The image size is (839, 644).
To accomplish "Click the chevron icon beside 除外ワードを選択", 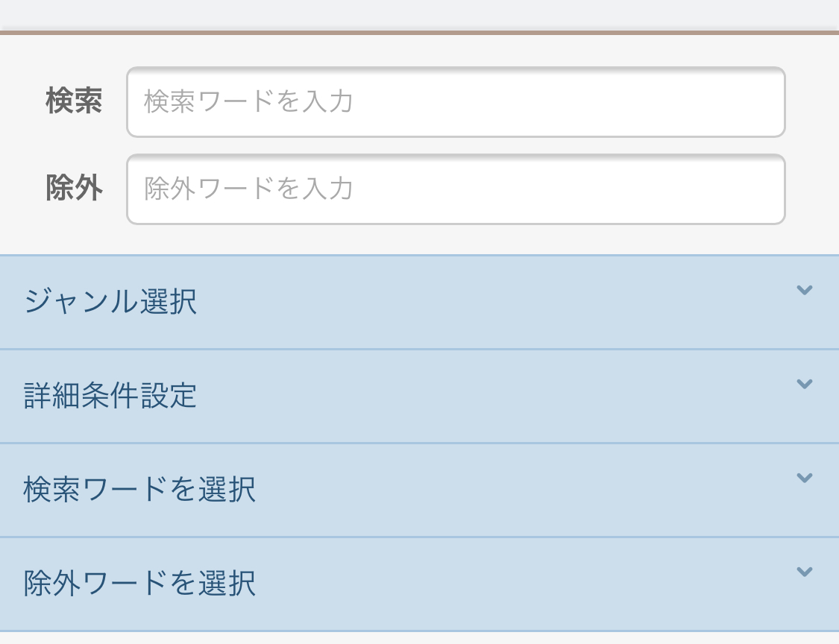I will coord(804,572).
